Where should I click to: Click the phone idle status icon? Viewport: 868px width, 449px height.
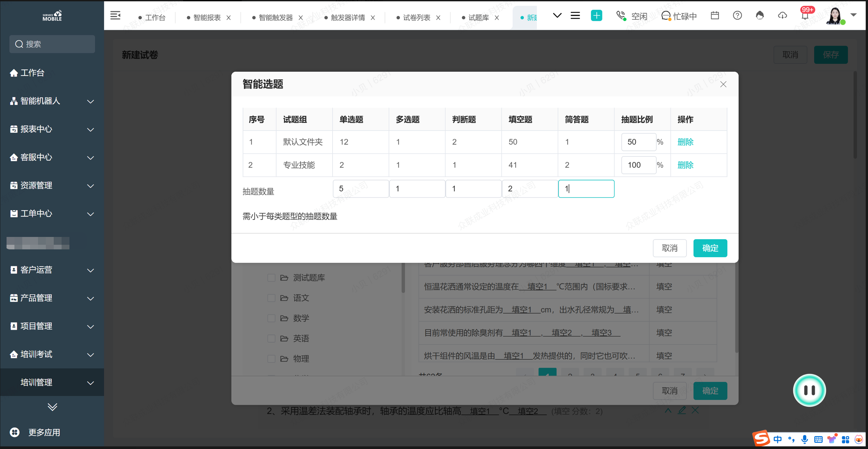[x=621, y=15]
